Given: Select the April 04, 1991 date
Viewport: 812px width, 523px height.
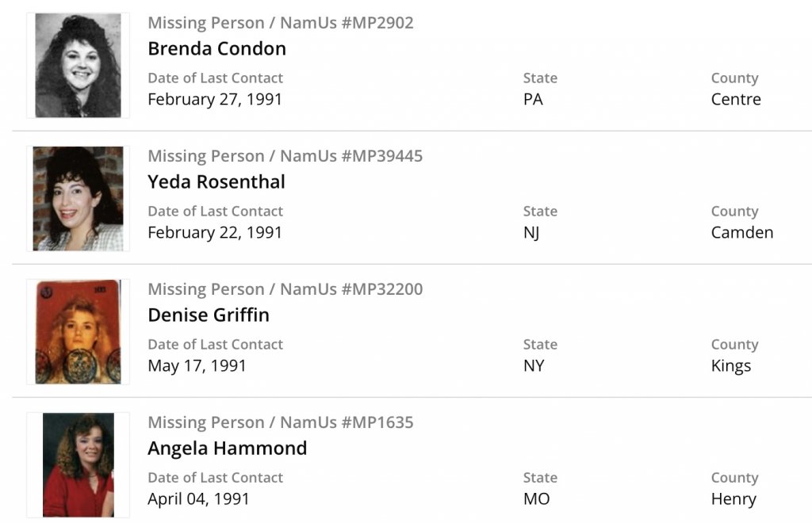Looking at the screenshot, I should click(198, 498).
